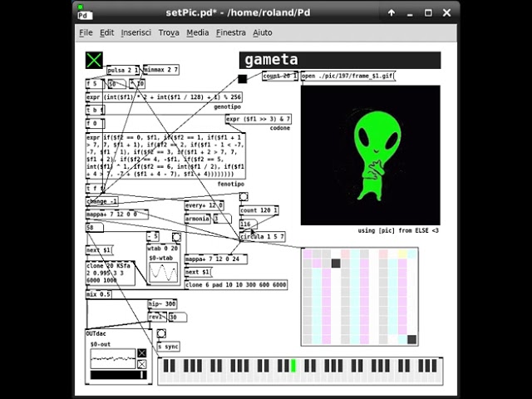Select the rev1~ object
The image size is (532, 399).
point(157,317)
